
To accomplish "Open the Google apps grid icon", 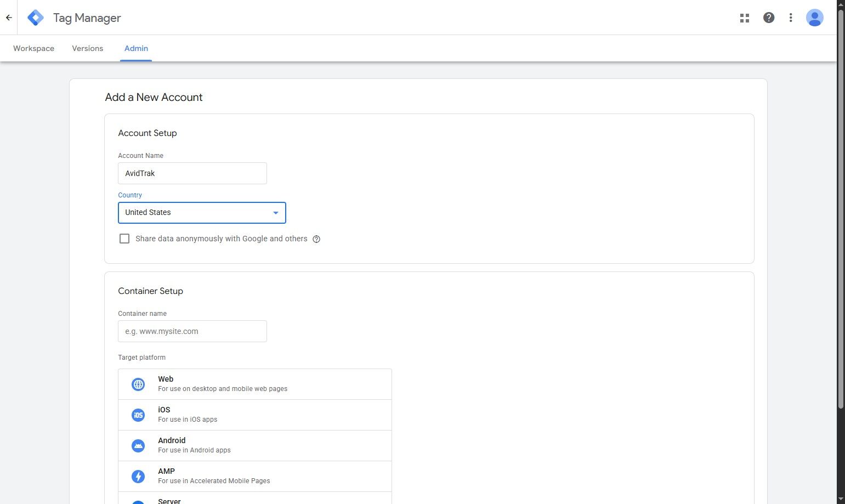I will [745, 18].
